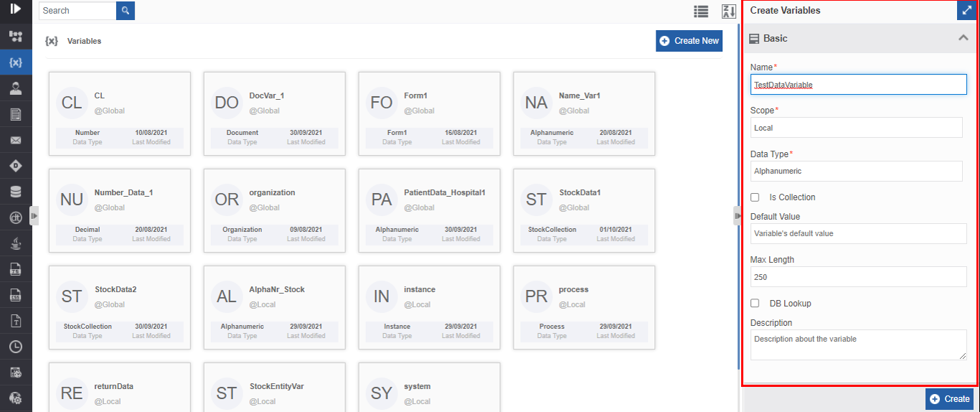Enable the DB Lookup checkbox
The image size is (980, 412).
(x=755, y=304)
